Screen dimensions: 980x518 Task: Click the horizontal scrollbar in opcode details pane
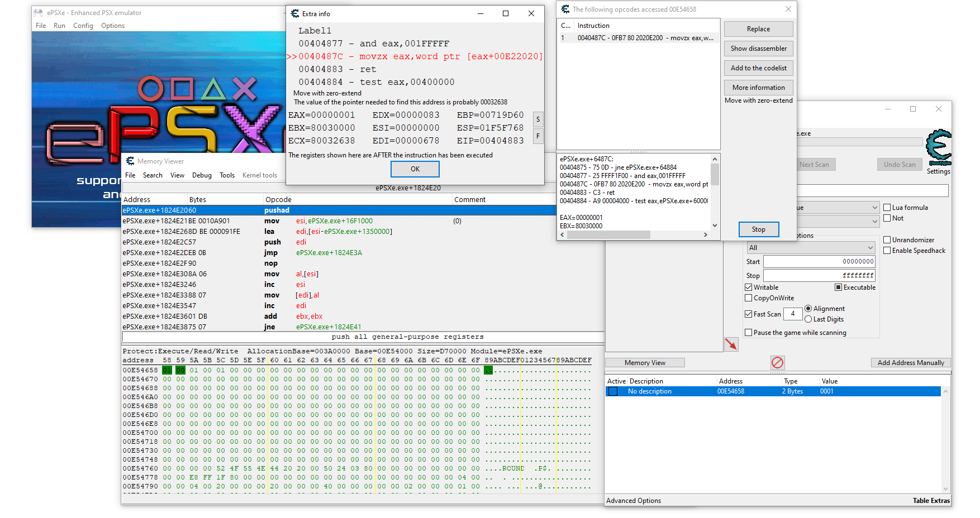634,235
